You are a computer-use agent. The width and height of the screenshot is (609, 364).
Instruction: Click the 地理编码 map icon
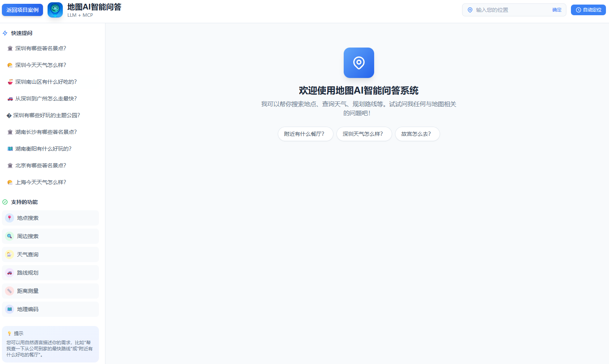click(x=9, y=309)
